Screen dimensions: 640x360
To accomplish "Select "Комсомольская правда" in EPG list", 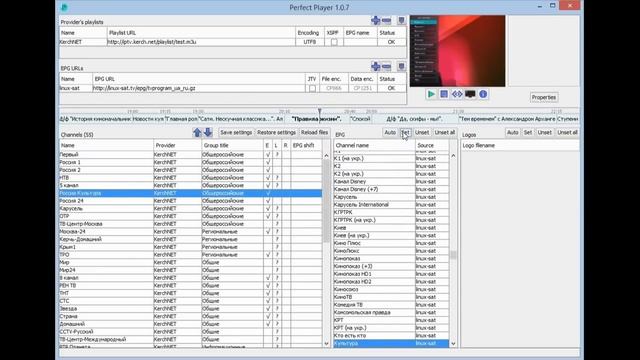I will click(x=391, y=312).
